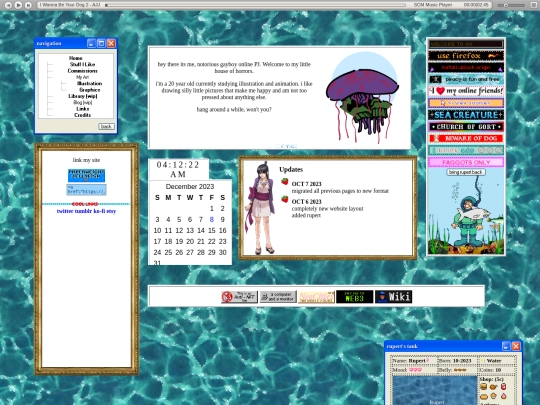
Task: Click the BEWARE OF DOG badge
Action: (x=466, y=138)
